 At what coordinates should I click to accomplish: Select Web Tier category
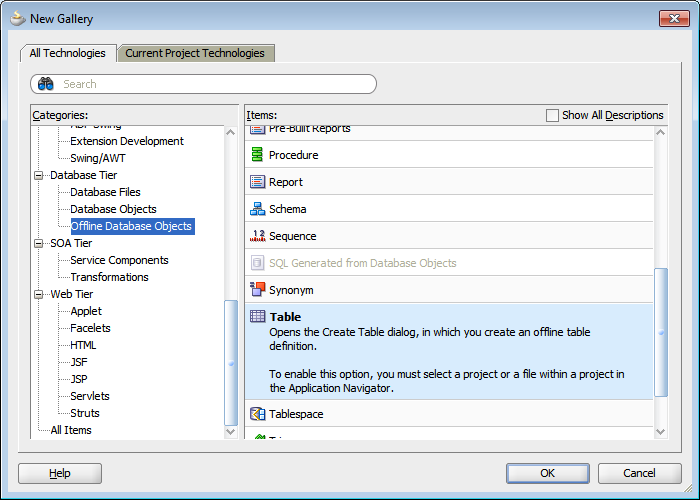click(71, 294)
